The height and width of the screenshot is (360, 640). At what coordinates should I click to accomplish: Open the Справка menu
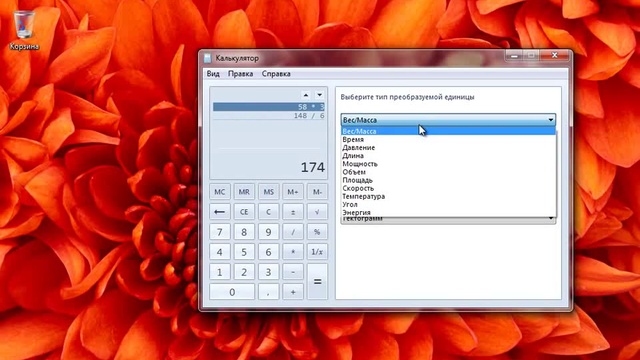tap(276, 74)
